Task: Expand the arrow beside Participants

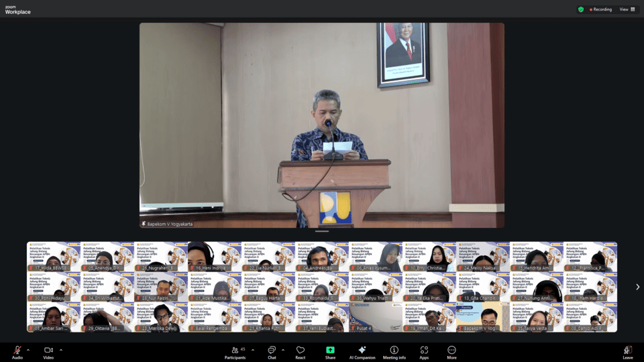Action: [253, 350]
